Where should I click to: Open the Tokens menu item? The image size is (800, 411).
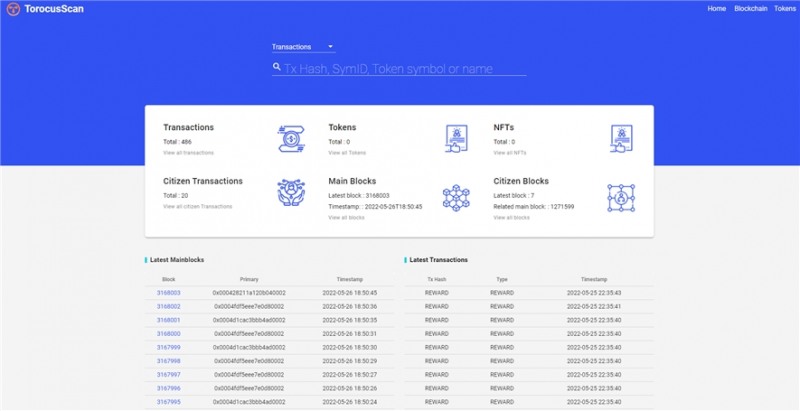784,8
